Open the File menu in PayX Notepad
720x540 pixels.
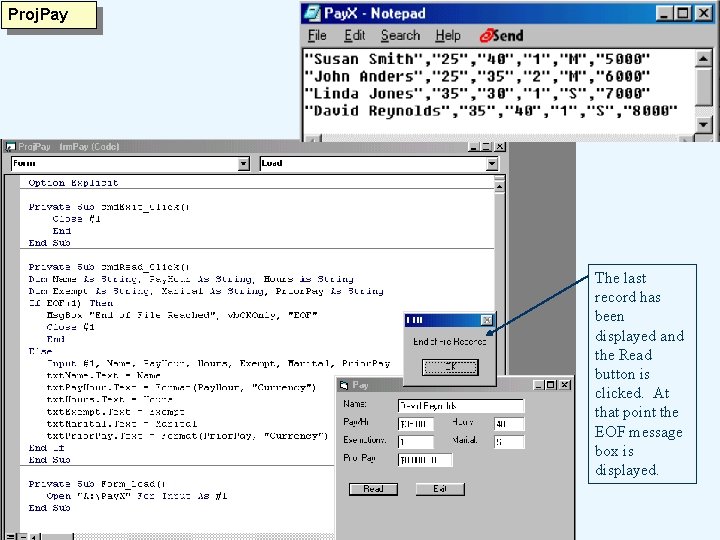[x=317, y=36]
